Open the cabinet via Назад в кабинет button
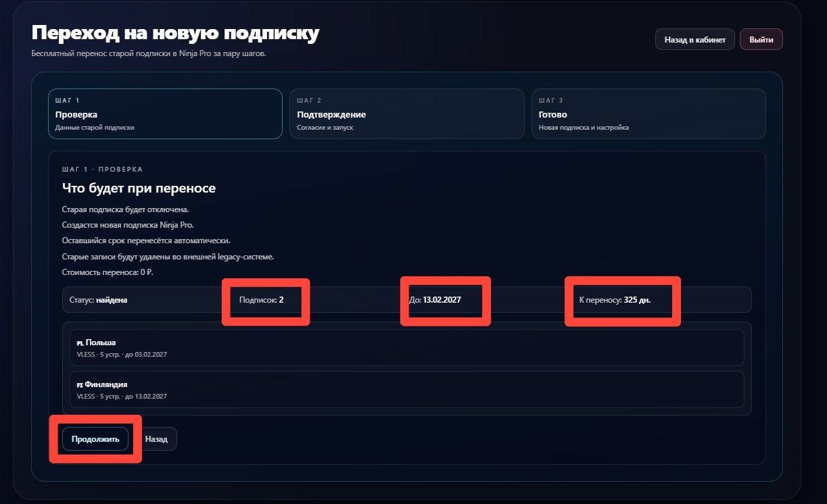The image size is (827, 504). 694,39
